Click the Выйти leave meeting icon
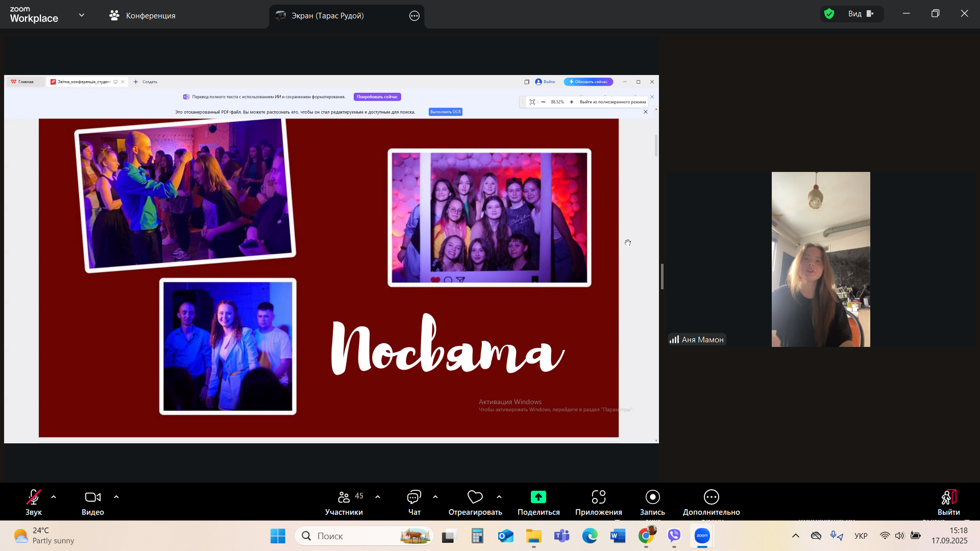Viewport: 980px width, 551px height. tap(948, 497)
